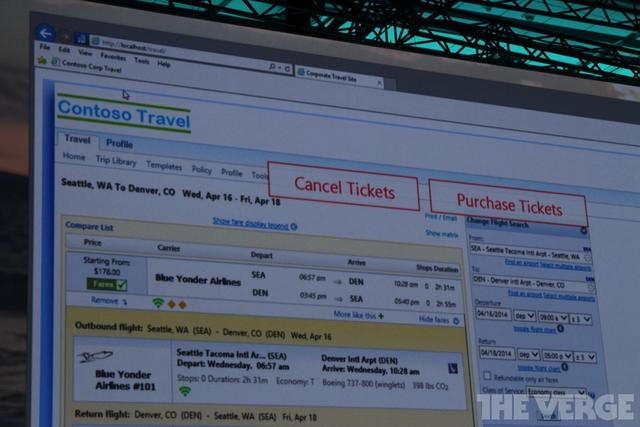This screenshot has width=640, height=427.
Task: Click the add-to-favorites star icon
Action: tap(42, 60)
